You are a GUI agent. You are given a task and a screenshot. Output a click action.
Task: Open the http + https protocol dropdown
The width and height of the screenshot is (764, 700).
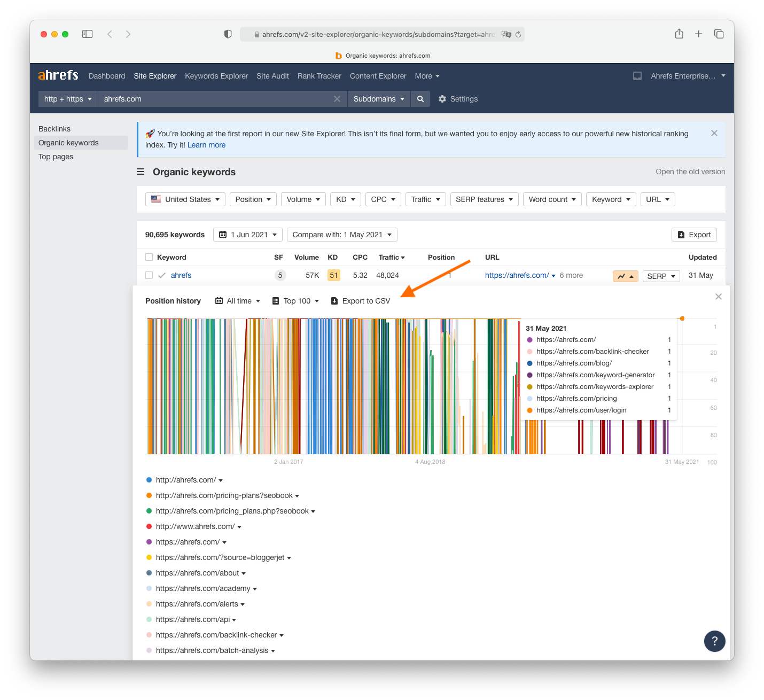68,99
